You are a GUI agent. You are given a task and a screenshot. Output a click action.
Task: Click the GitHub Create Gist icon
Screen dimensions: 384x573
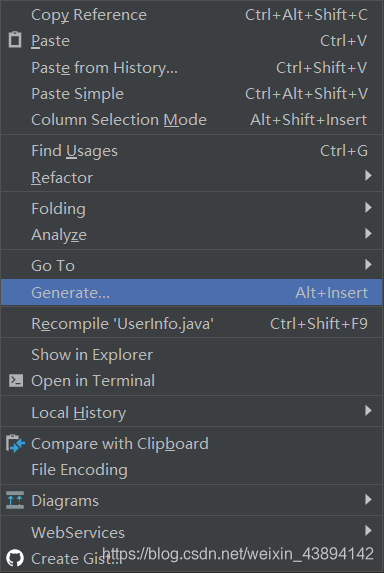15,558
